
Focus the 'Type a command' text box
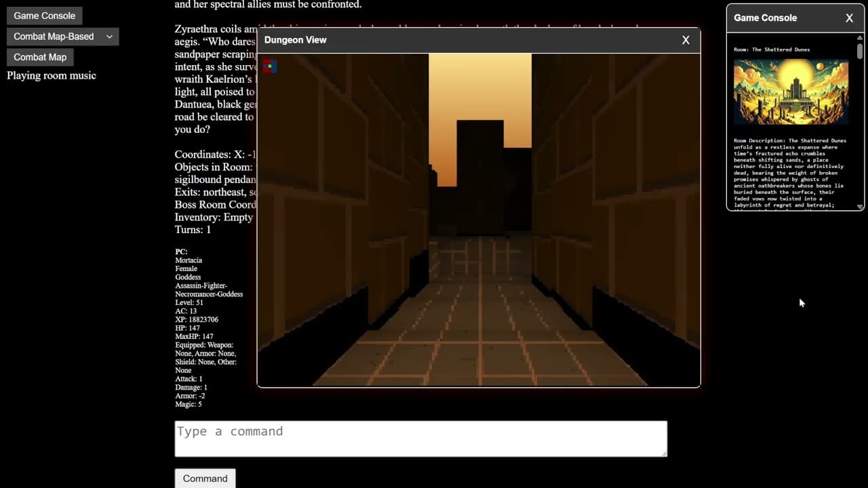tap(420, 439)
